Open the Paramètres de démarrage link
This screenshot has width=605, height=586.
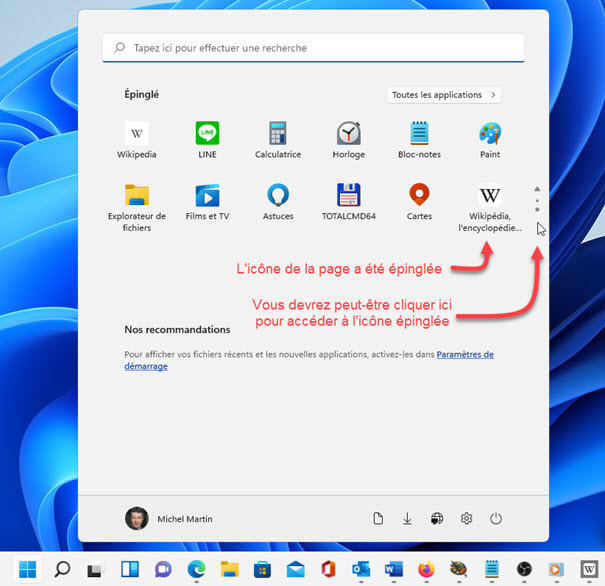[465, 354]
